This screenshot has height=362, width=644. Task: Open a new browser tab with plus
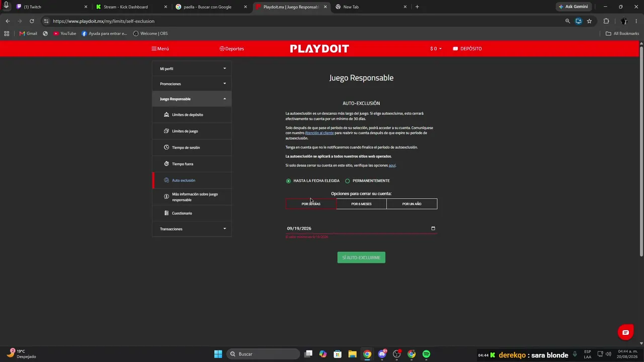417,7
